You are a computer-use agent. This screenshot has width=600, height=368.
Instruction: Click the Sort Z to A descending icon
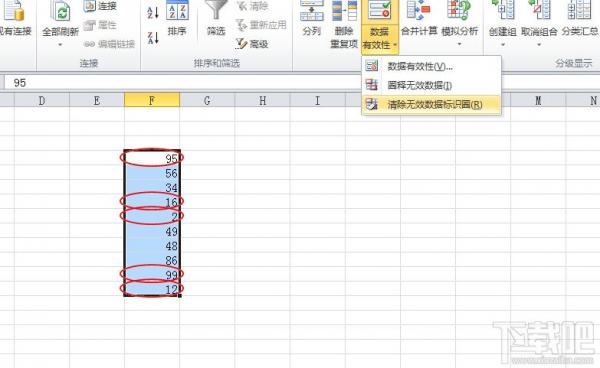click(153, 38)
